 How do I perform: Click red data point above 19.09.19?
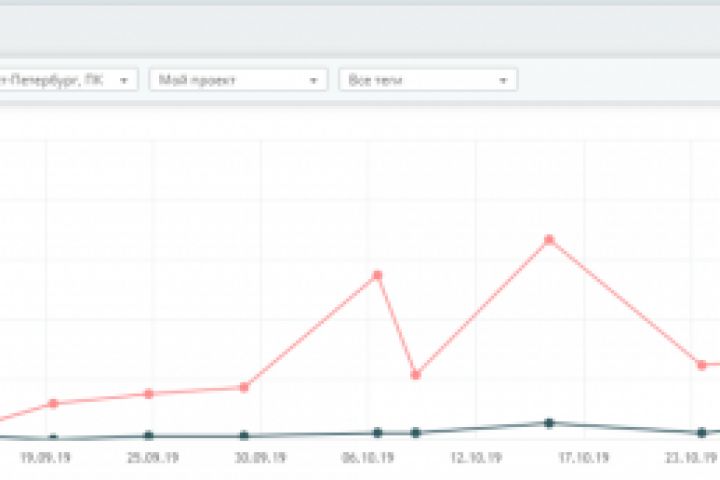[53, 403]
